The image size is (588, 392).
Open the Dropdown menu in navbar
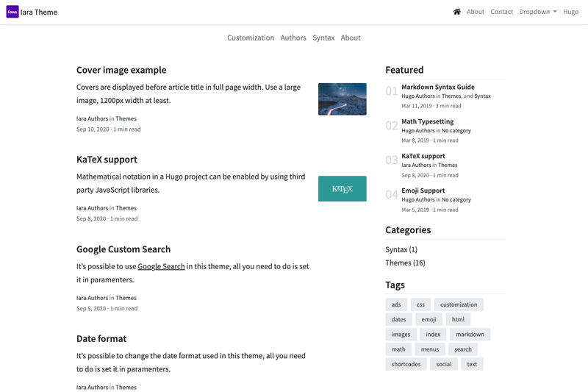[x=538, y=12]
